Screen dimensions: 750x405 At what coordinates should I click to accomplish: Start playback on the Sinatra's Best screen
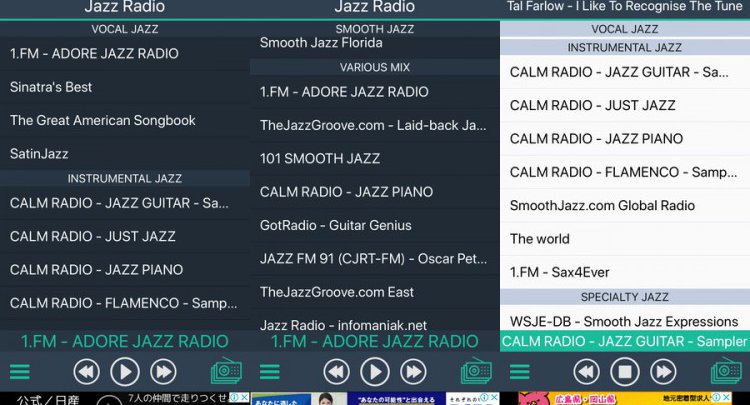point(125,372)
